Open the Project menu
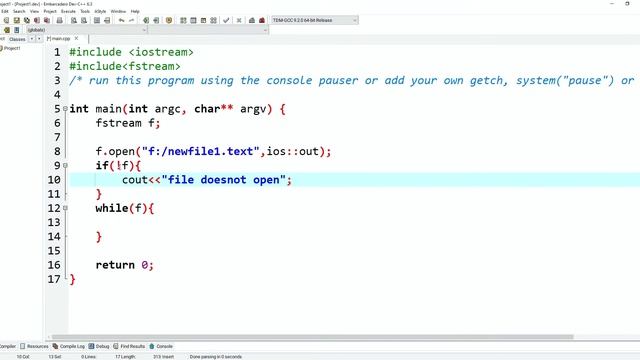Viewport: 640px width, 360px height. pos(50,11)
